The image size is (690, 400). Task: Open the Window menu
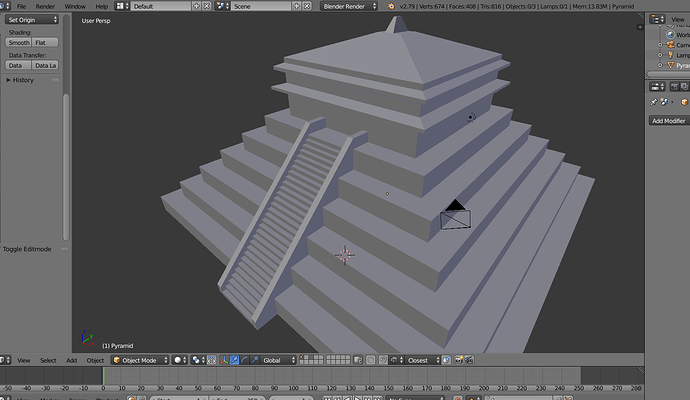(75, 7)
